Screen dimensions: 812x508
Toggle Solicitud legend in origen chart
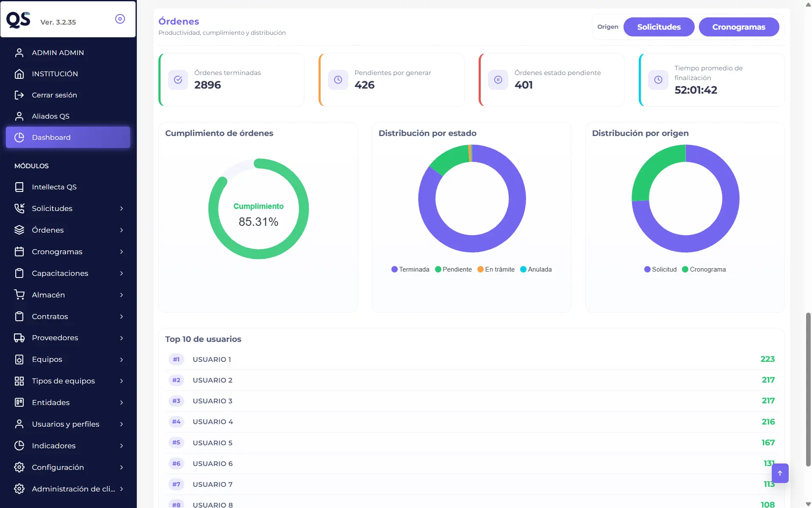[660, 269]
